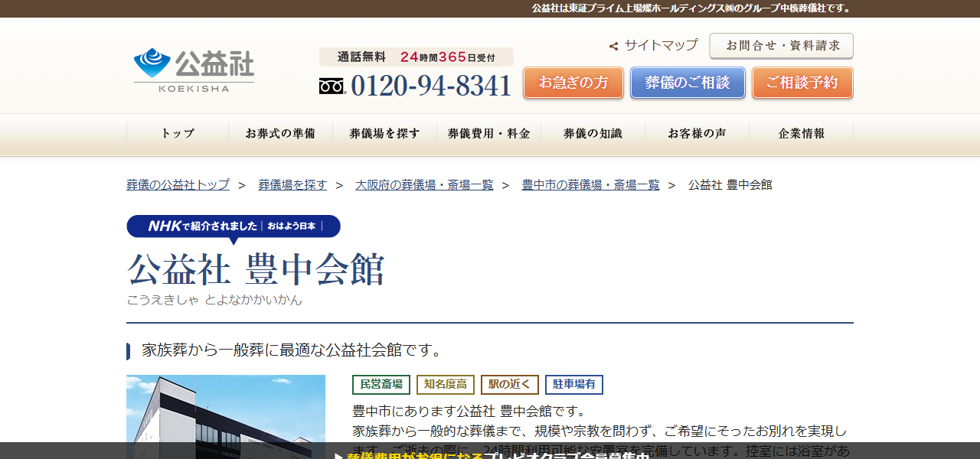Click the 家族葬から一般葬に最適な公益社会館です subheading
Screen dimensions: 980x459
point(292,350)
